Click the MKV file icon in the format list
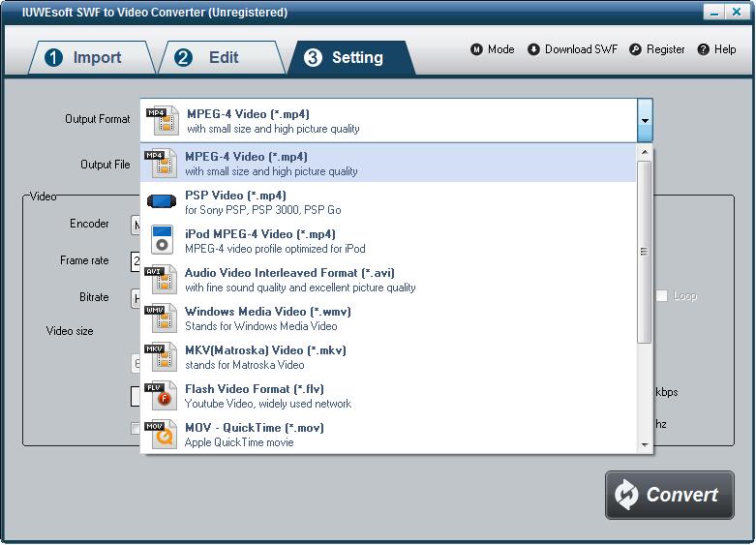 point(161,356)
